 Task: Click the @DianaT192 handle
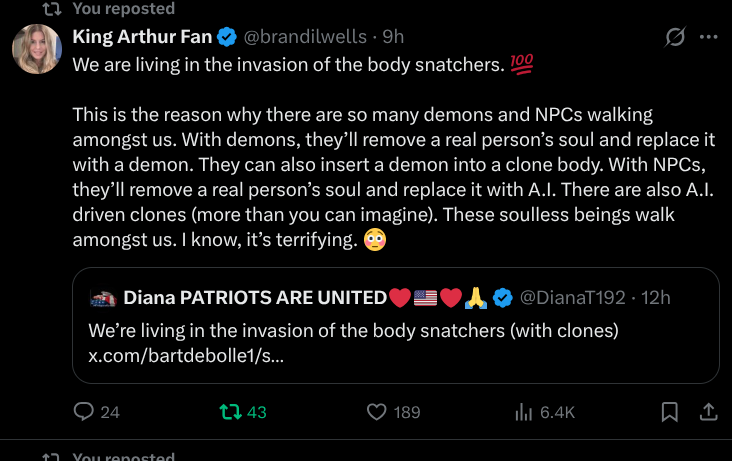(573, 297)
